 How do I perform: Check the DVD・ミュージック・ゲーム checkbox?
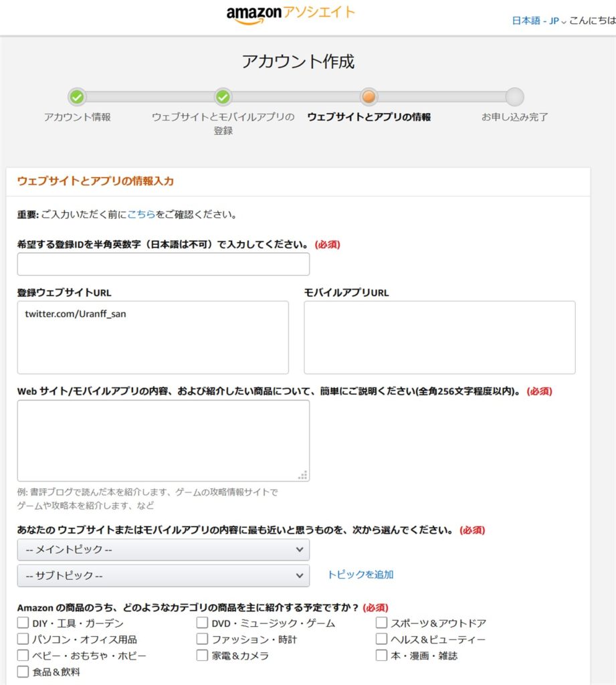pyautogui.click(x=202, y=623)
